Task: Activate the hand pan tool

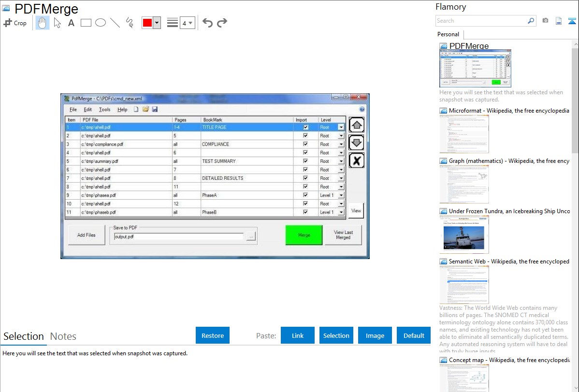Action: 43,23
